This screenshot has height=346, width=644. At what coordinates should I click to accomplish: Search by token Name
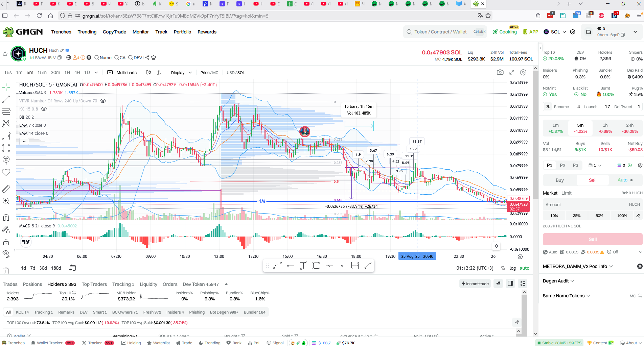coord(103,57)
